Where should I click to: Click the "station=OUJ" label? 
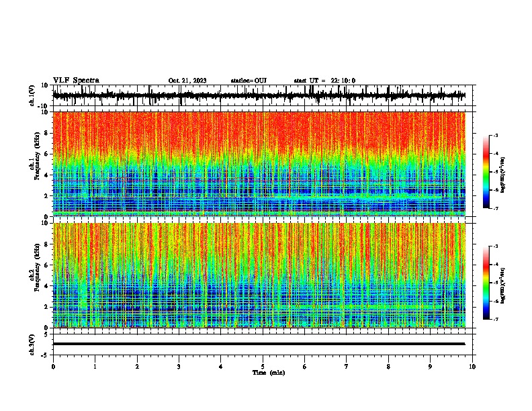(x=249, y=81)
